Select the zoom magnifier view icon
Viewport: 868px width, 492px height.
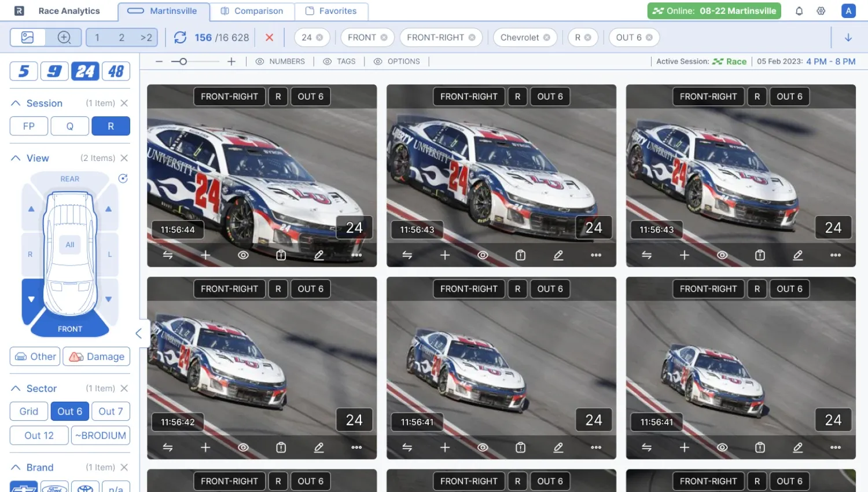coord(64,38)
